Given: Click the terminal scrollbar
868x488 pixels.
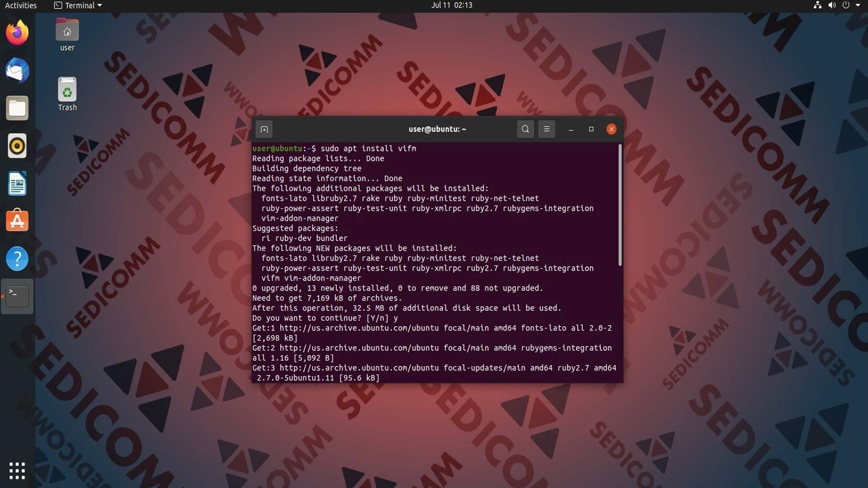Looking at the screenshot, I should coord(620,206).
